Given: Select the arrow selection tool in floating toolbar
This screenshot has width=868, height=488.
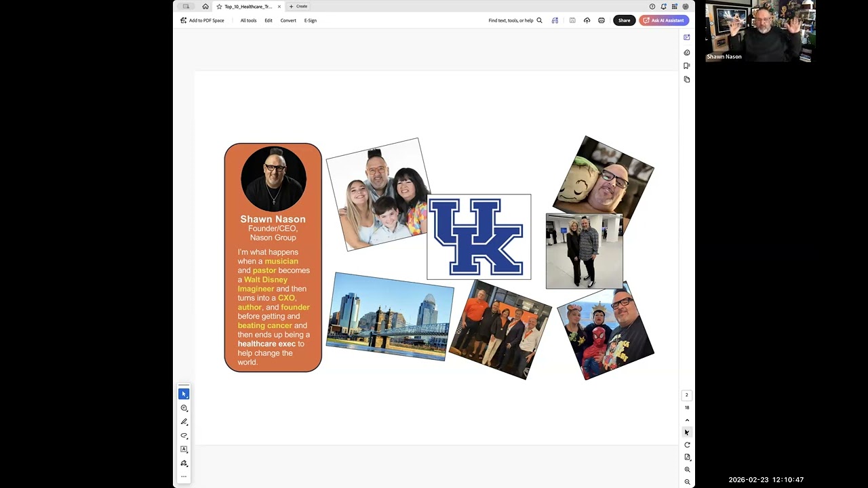Looking at the screenshot, I should point(184,394).
